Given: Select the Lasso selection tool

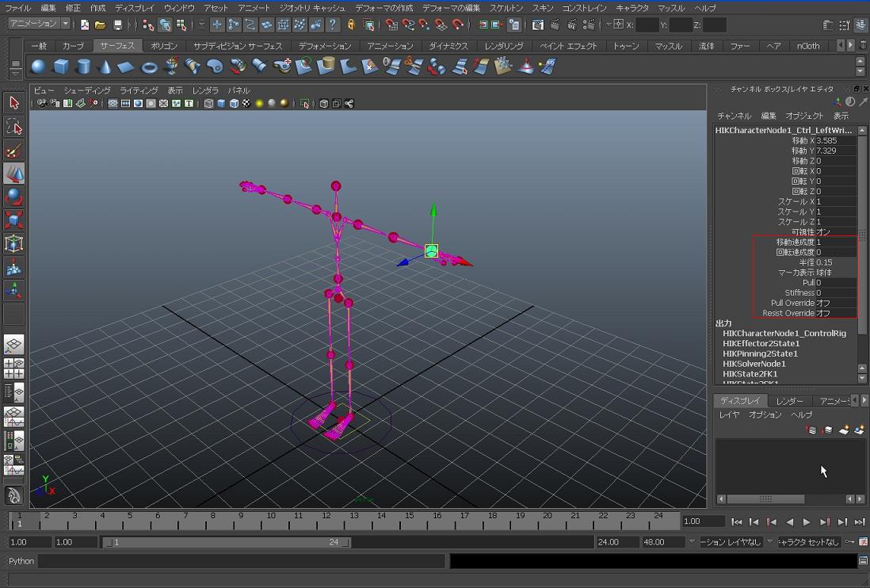Looking at the screenshot, I should pyautogui.click(x=13, y=127).
